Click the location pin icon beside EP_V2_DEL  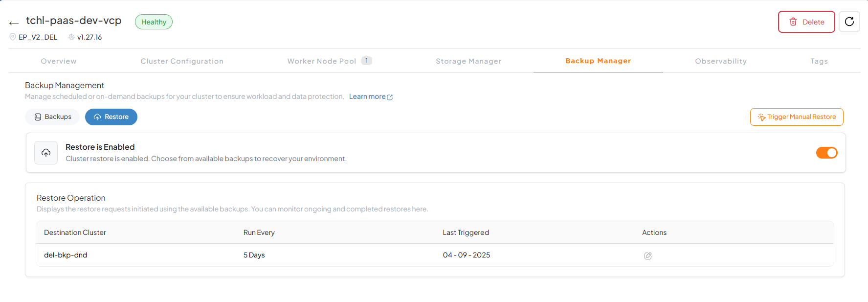pos(13,37)
